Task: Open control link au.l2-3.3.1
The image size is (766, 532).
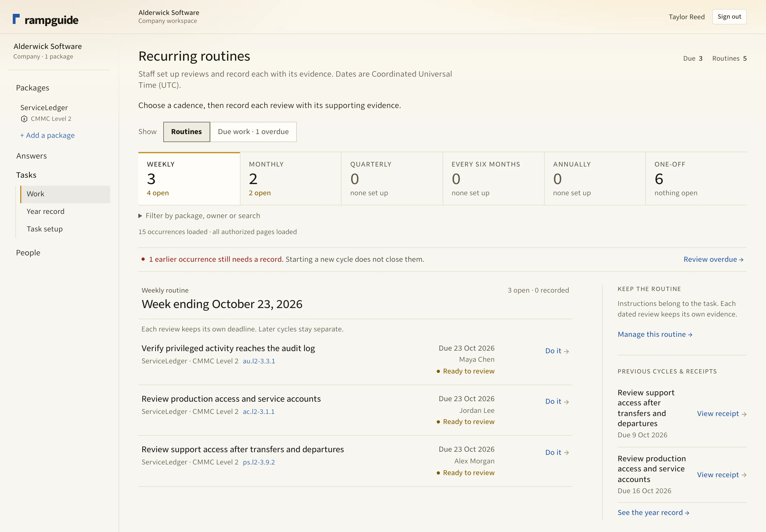Action: (x=259, y=361)
